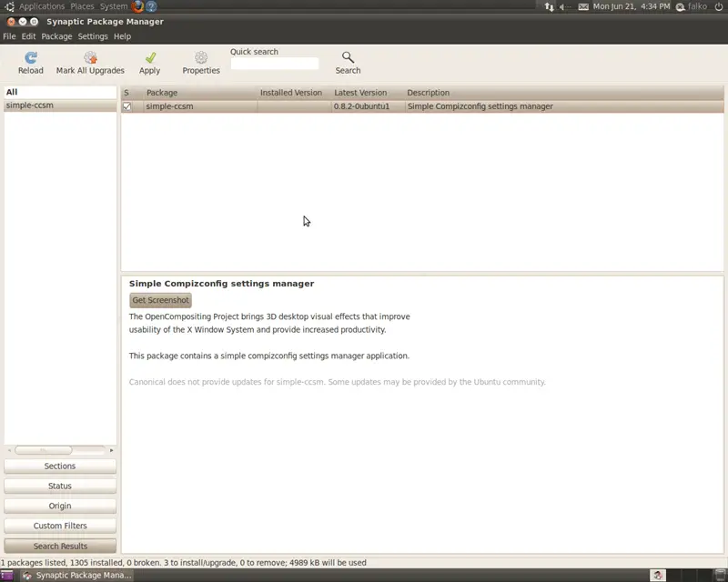728x582 pixels.
Task: Launch Firefox from top panel
Action: (137, 6)
